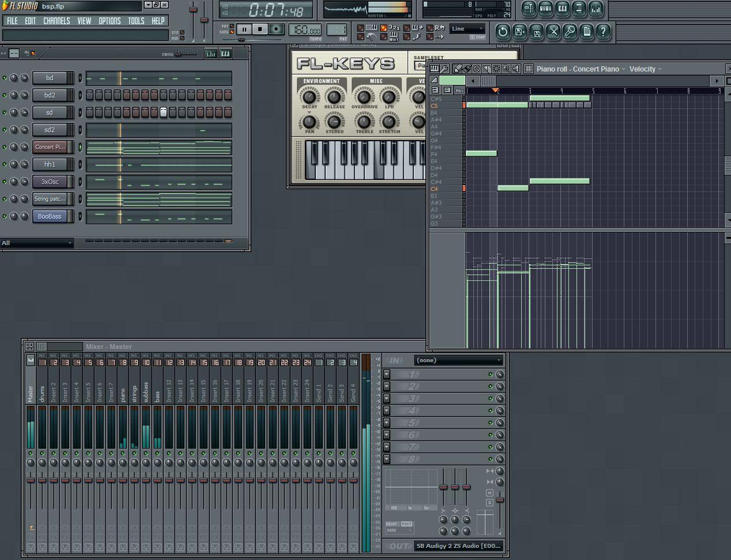
Task: Toggle the highlighted step on the sd row
Action: (x=163, y=112)
